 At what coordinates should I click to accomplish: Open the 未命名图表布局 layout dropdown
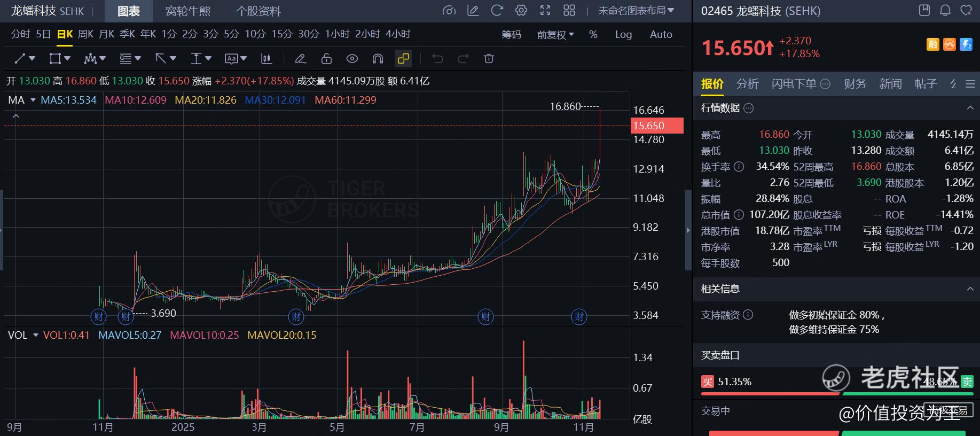[636, 11]
